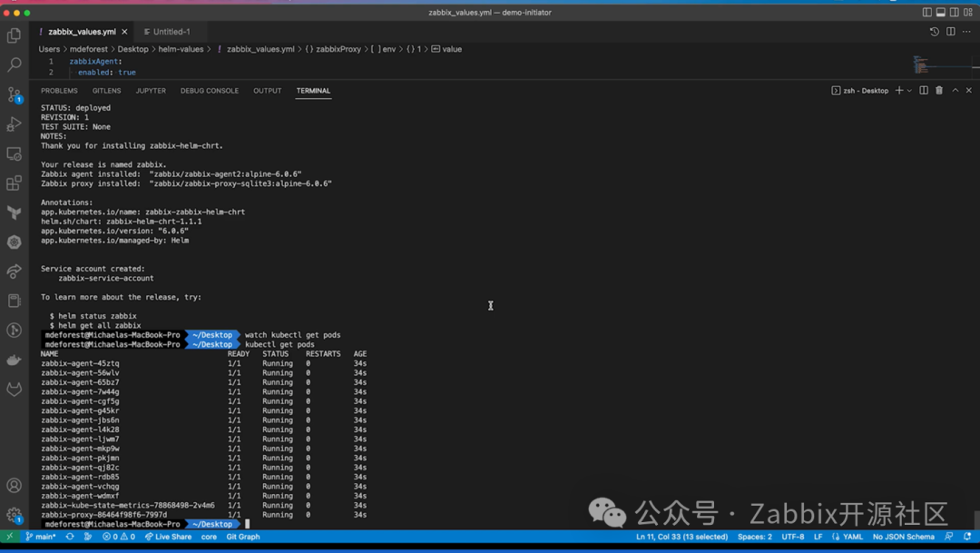
Task: Click zabbix-proxy-86464f98f6-7997d pod name
Action: click(x=103, y=515)
